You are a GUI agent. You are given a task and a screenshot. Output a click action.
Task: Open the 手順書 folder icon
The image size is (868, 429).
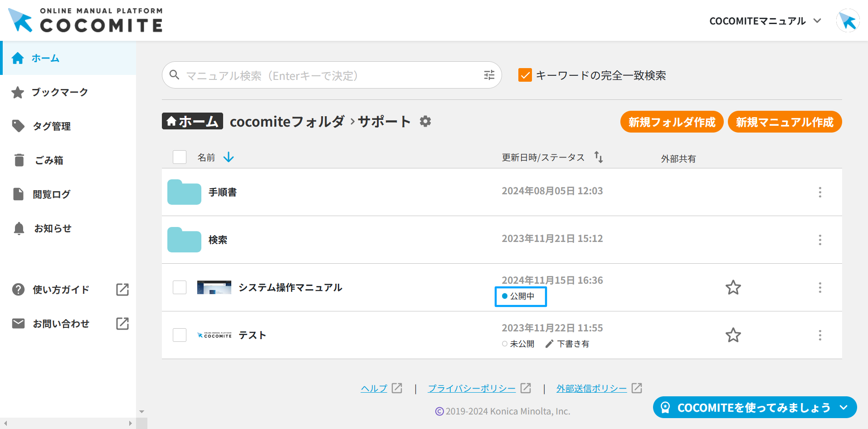pos(184,192)
